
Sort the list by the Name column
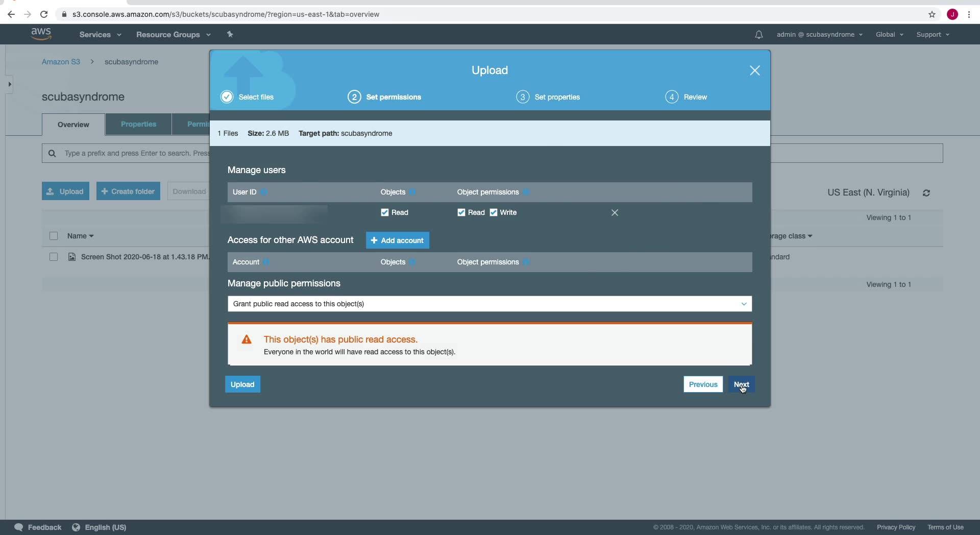click(x=81, y=236)
